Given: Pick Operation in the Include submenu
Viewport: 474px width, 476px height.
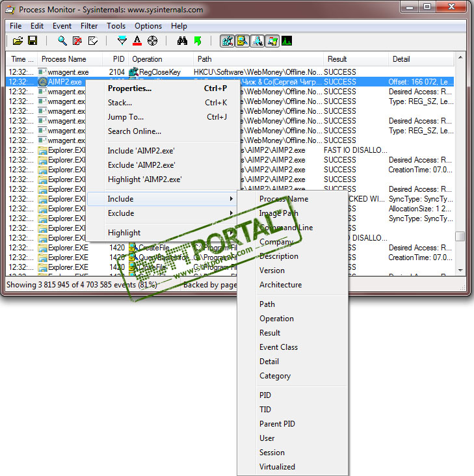Looking at the screenshot, I should pyautogui.click(x=293, y=318).
